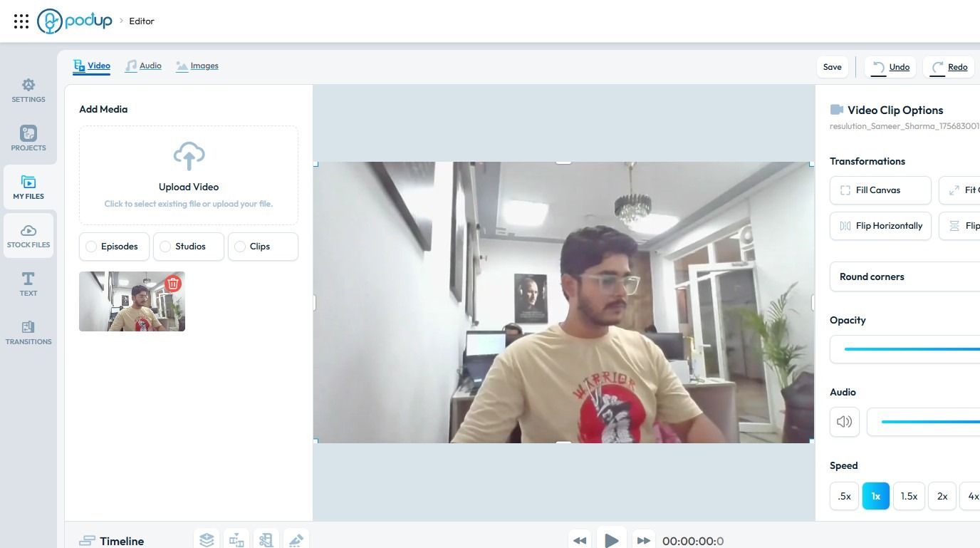Open Settings in the left sidebar
Screen dimensions: 980x548
[x=28, y=91]
